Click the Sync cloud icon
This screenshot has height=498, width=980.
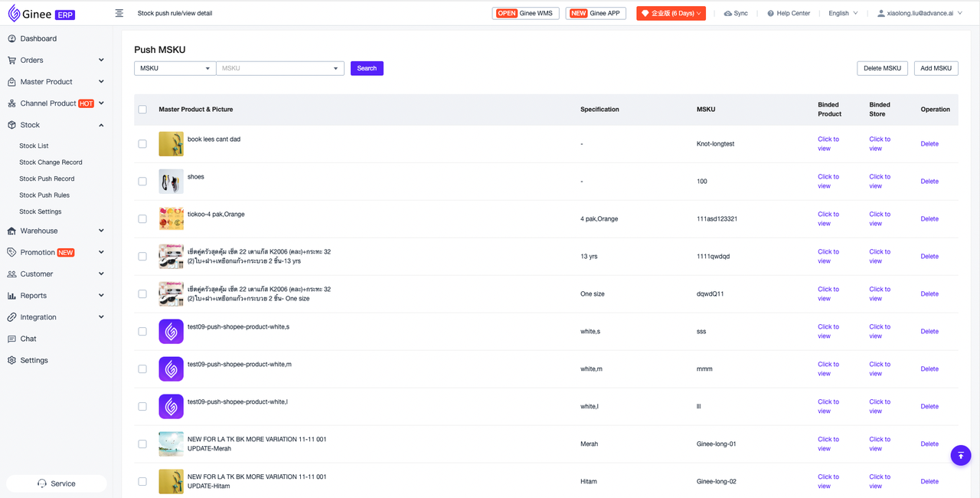click(x=727, y=14)
